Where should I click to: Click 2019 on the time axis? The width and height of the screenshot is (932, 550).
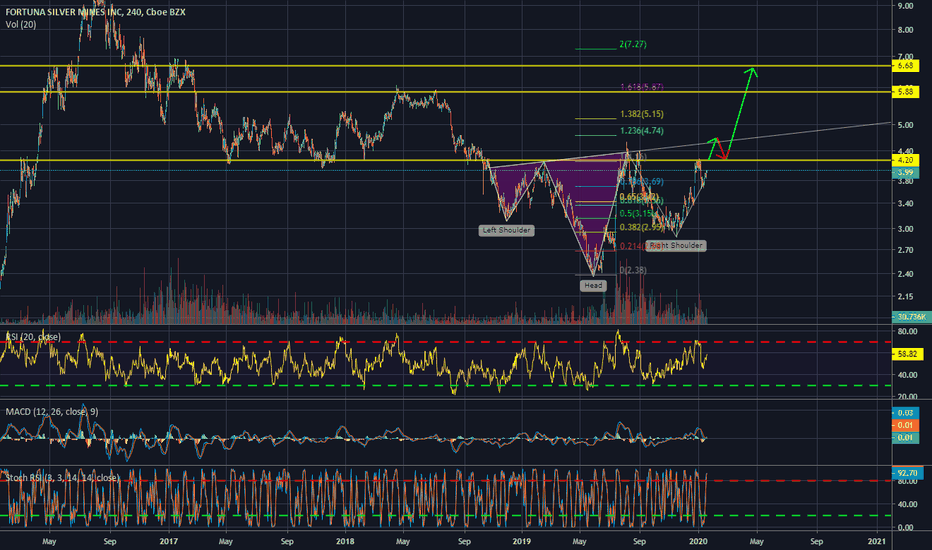(x=521, y=541)
